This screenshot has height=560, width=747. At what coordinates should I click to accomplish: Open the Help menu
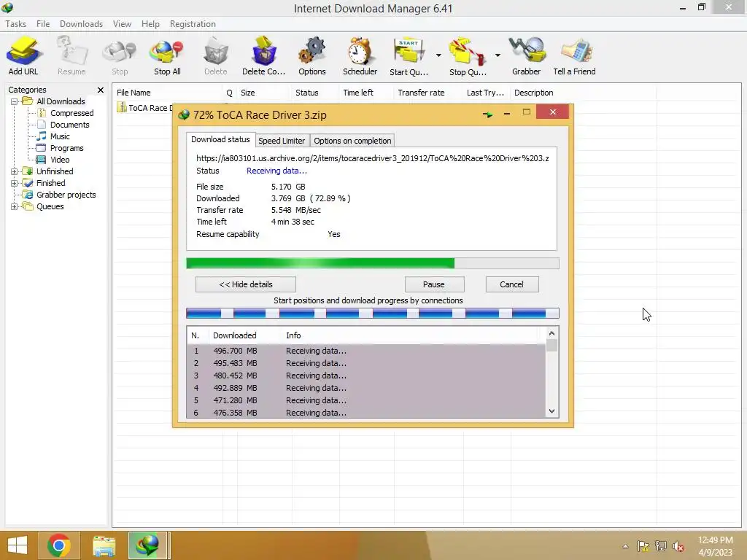[x=150, y=24]
